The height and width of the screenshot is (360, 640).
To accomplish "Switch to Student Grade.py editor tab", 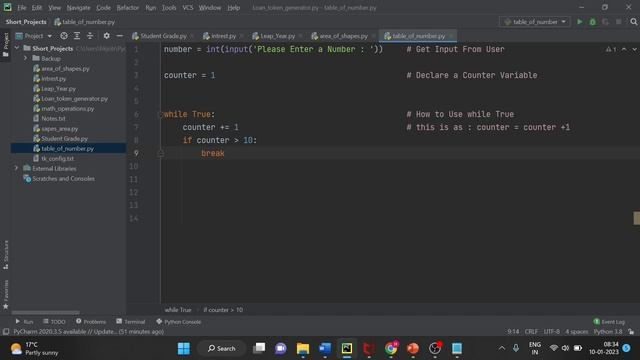I will click(163, 36).
